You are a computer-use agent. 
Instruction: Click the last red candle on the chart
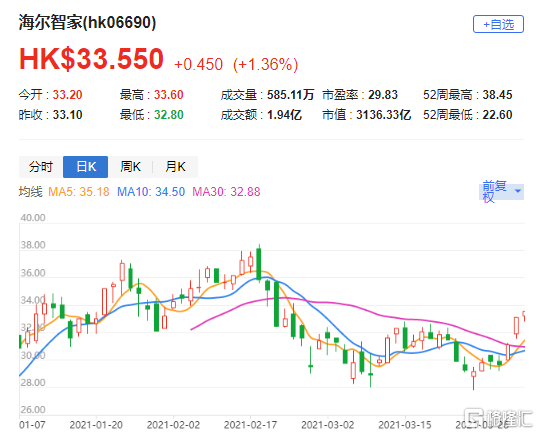pos(524,315)
